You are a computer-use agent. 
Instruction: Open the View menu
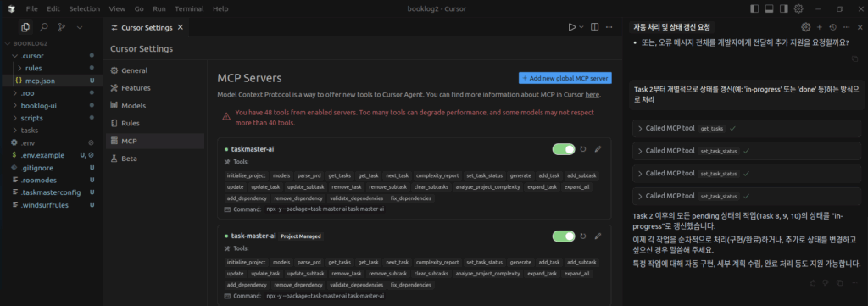117,8
